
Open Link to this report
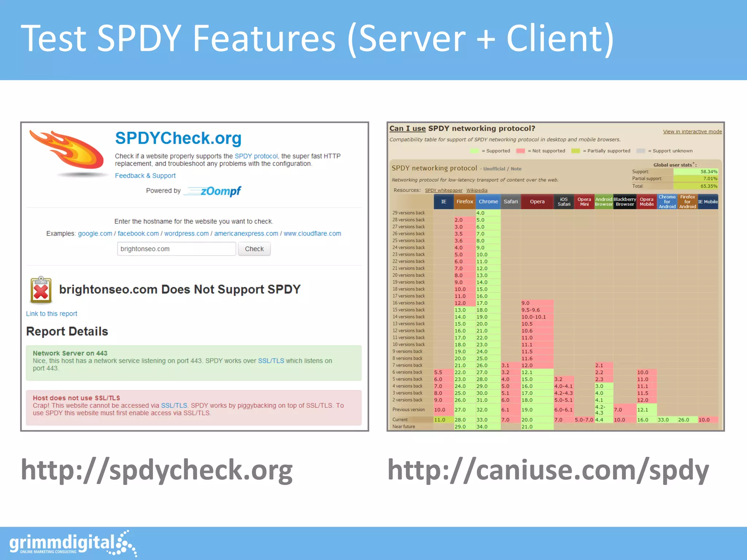51,314
